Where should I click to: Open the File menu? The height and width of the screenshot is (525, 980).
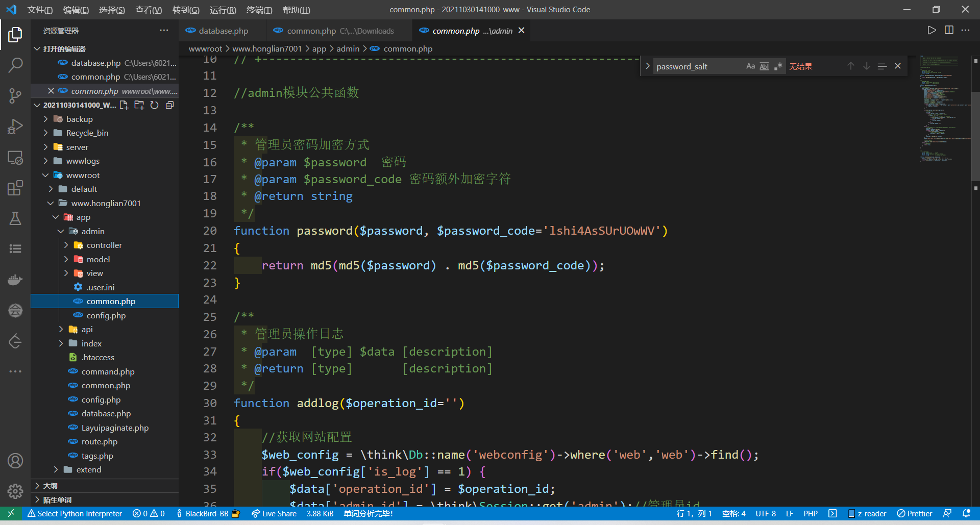(x=40, y=10)
